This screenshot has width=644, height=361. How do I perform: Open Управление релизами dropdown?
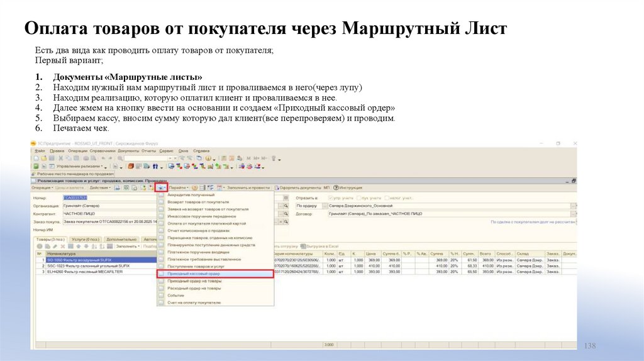(x=81, y=166)
